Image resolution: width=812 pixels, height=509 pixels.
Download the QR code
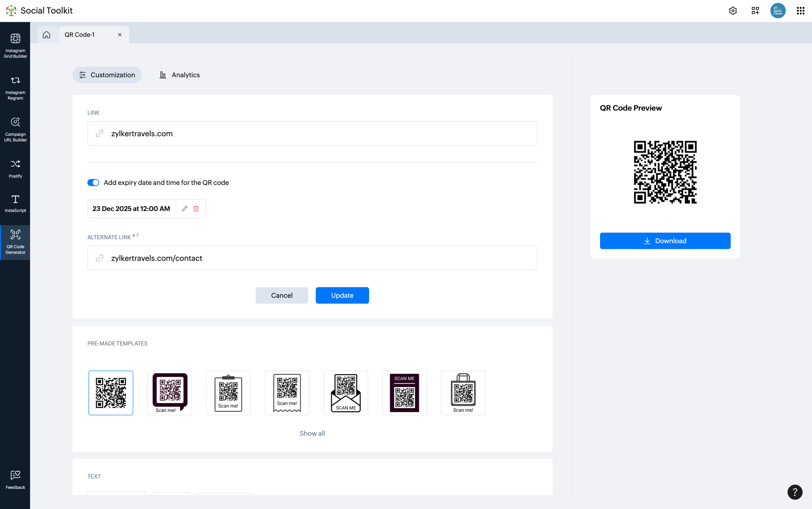pos(665,241)
